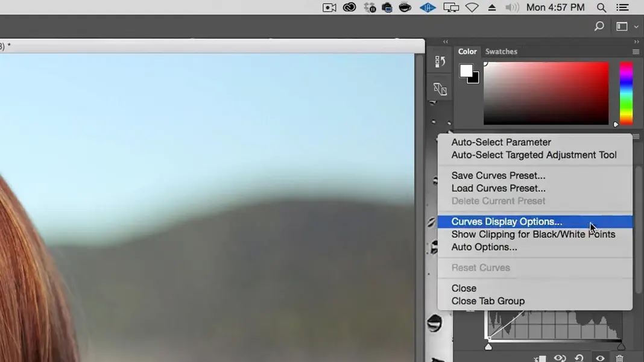Switch to the Color panel tab
The image size is (644, 362).
coord(467,51)
